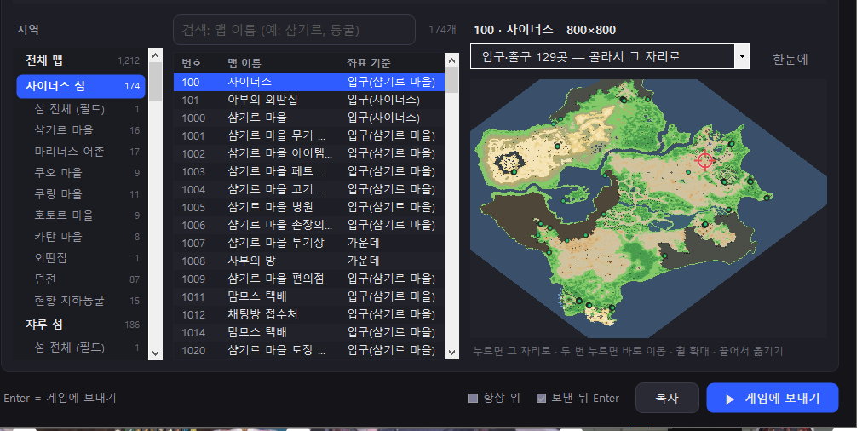Screen dimensions: 868x431
Task: Select 현황 지하동굴 region item
Action: point(82,301)
